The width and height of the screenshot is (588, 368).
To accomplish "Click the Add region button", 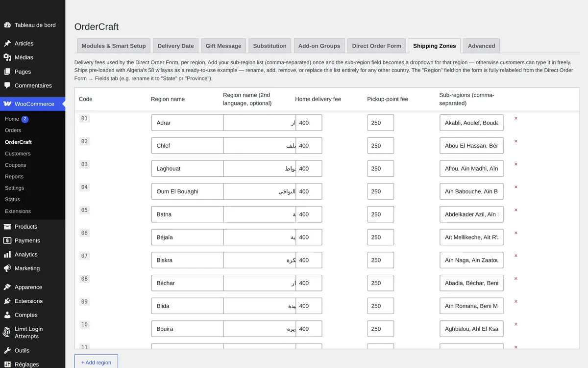I will point(96,362).
